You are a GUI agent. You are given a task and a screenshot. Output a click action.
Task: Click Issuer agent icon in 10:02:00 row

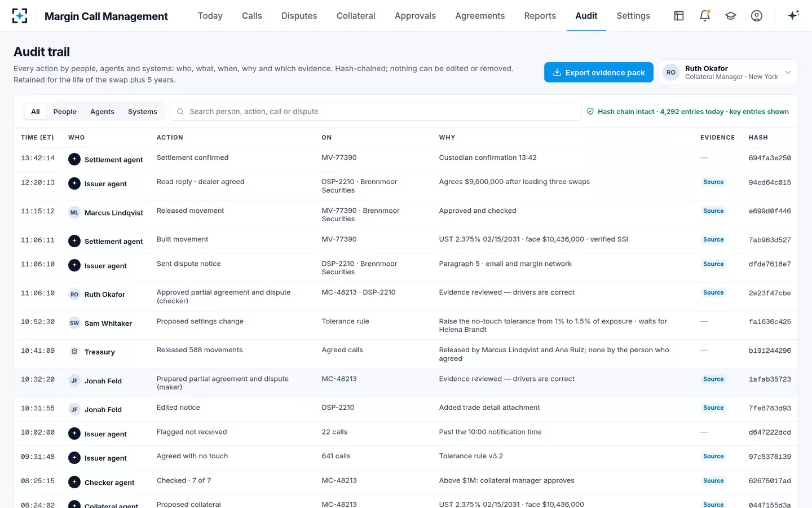pyautogui.click(x=74, y=433)
